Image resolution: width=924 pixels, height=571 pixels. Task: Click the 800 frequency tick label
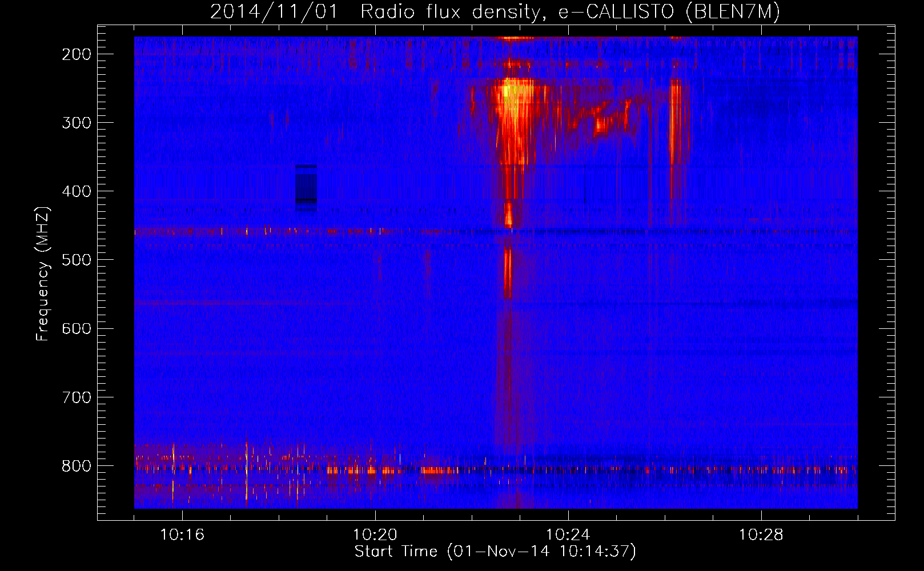coord(77,466)
